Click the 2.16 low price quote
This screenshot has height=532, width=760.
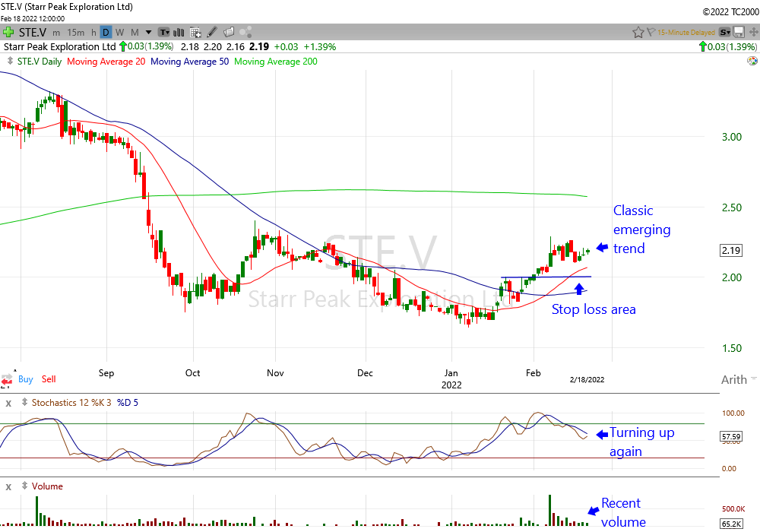point(235,46)
